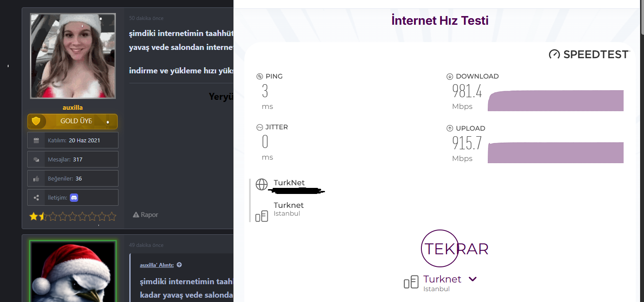Open the auxilla username profile link

coord(72,108)
